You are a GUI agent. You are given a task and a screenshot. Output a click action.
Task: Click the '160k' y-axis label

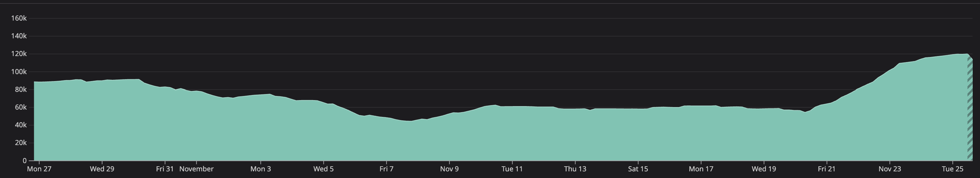pos(19,18)
